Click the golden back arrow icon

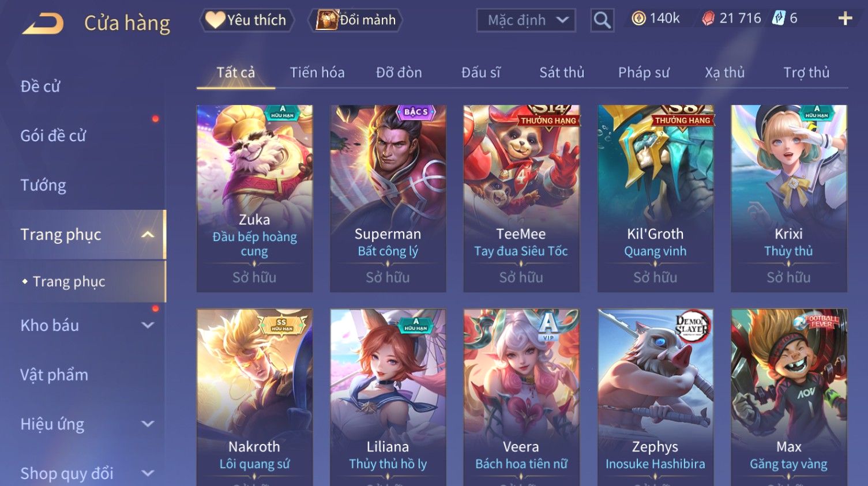(x=43, y=24)
